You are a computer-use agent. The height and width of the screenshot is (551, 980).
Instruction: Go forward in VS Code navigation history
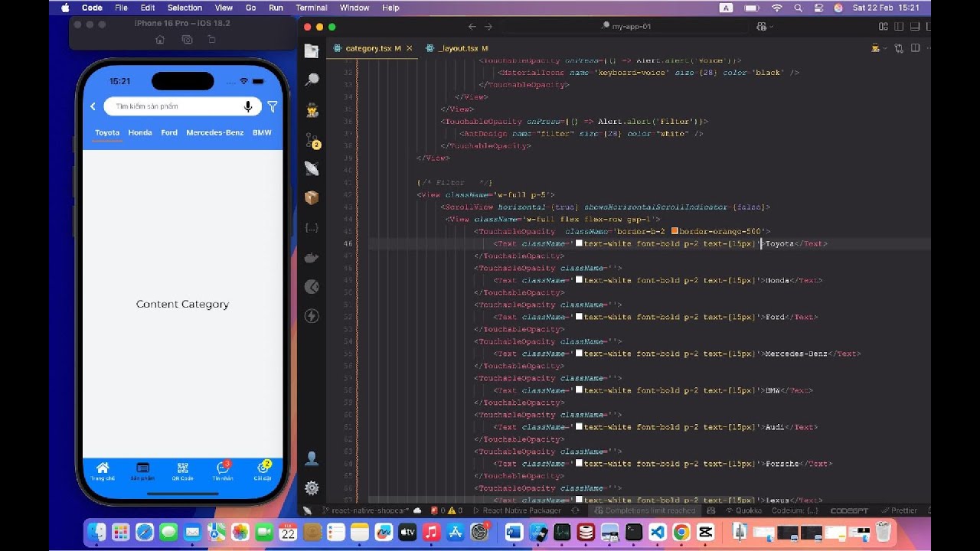pos(488,26)
